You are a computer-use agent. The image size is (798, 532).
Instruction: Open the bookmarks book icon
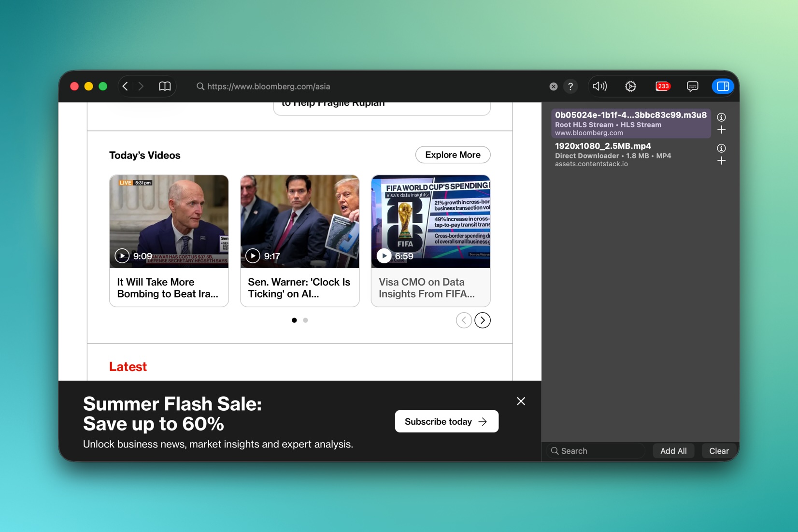coord(165,86)
